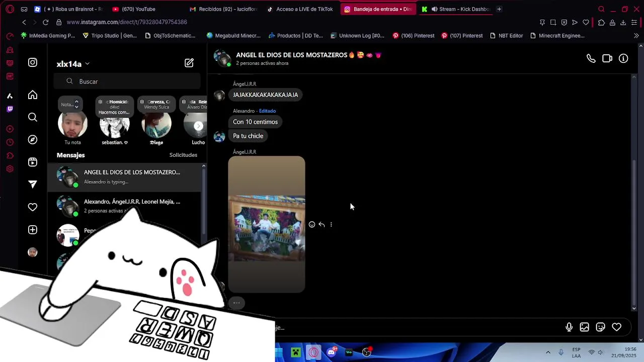View sebastian's note avatar
The height and width of the screenshot is (362, 644).
(x=115, y=126)
